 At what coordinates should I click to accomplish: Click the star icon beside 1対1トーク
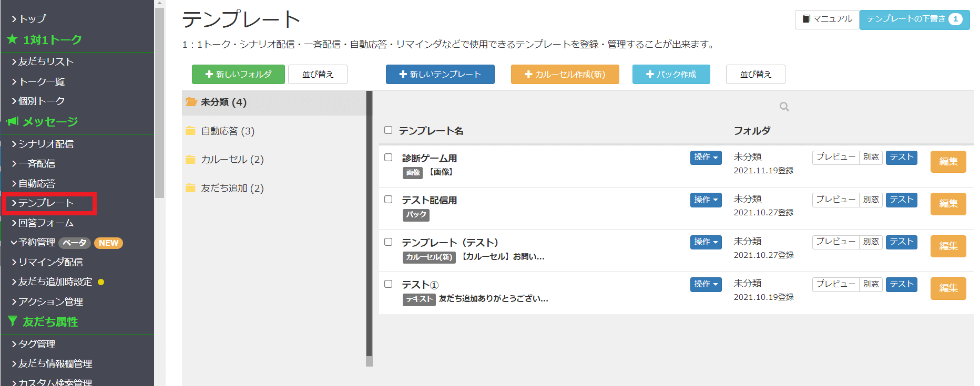(x=12, y=39)
